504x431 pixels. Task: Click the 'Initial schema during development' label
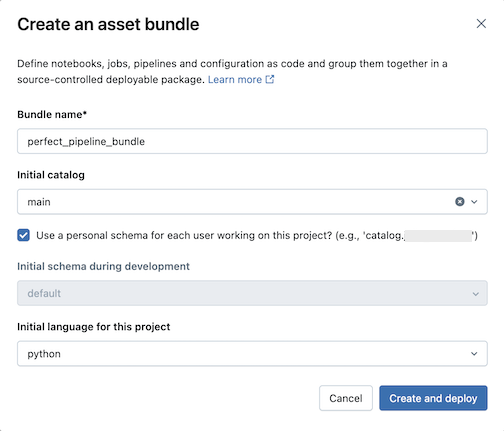pyautogui.click(x=103, y=266)
